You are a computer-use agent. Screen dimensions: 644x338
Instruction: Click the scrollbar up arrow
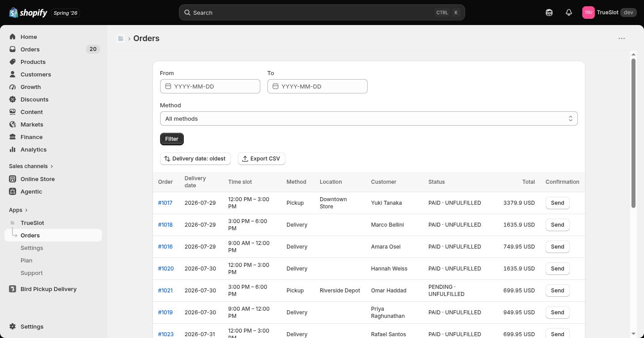[633, 55]
